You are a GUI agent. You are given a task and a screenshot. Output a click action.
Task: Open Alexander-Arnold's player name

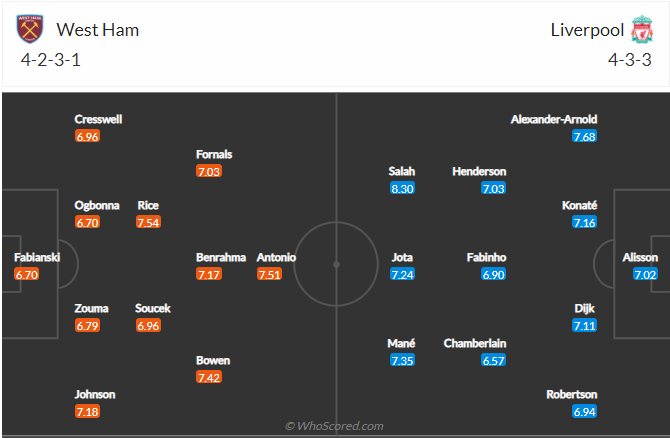553,120
